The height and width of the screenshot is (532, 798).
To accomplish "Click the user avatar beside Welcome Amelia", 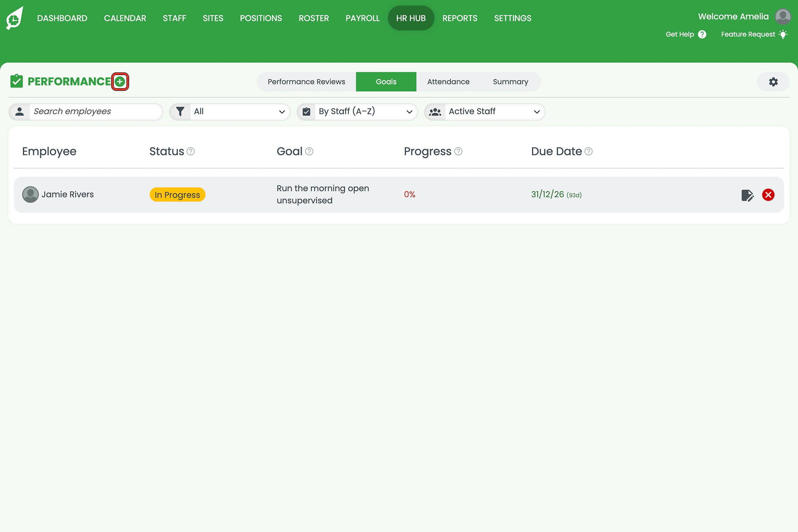I will 783,17.
